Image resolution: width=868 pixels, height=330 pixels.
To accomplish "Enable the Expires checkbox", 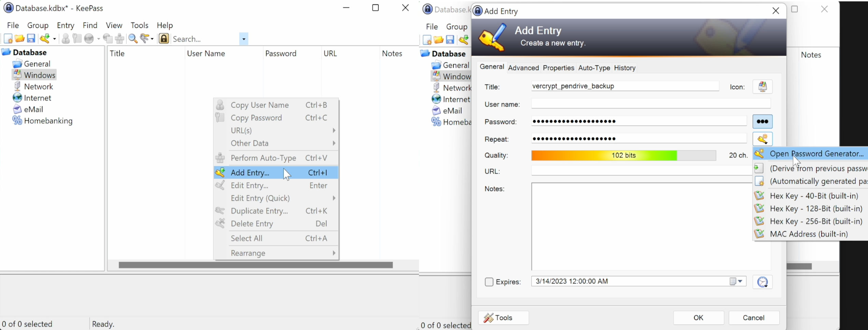I will 489,282.
